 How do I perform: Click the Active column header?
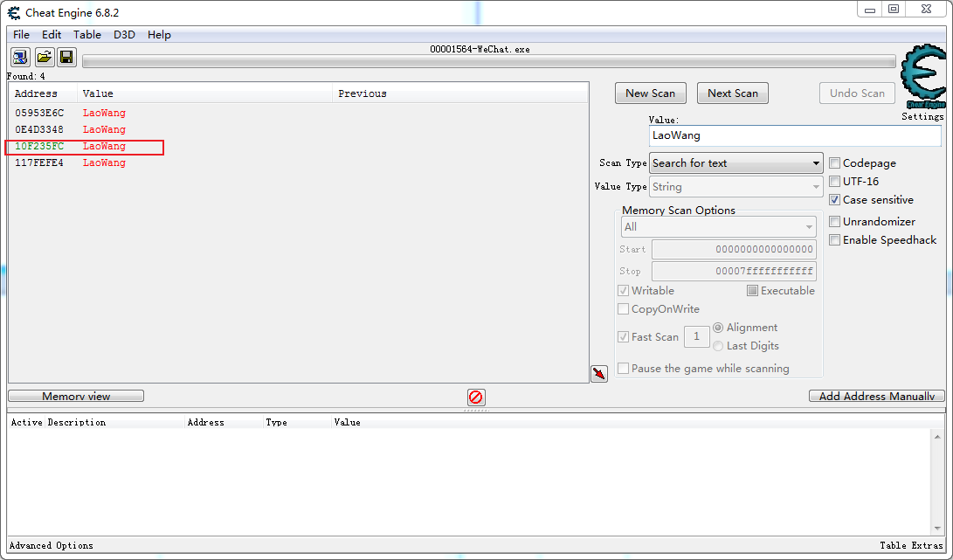click(27, 423)
